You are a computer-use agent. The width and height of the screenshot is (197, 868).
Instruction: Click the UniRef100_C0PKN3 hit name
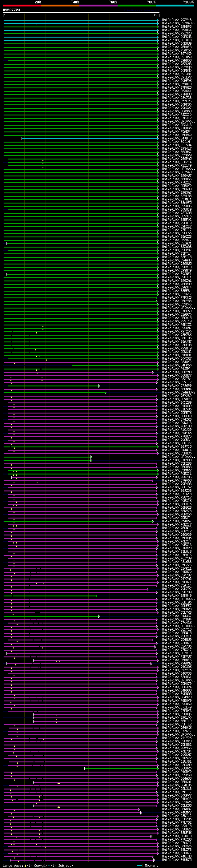click(x=177, y=37)
